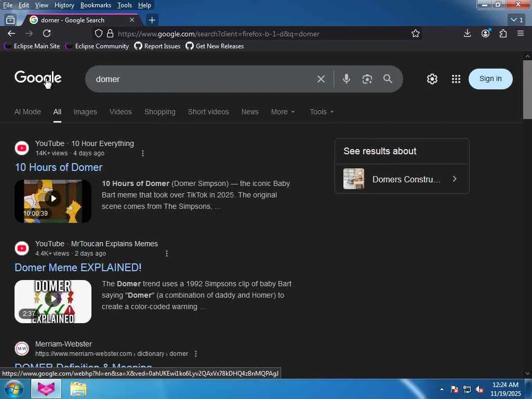Play the Domer Explained video thumbnail
The image size is (532, 399).
pos(53,301)
